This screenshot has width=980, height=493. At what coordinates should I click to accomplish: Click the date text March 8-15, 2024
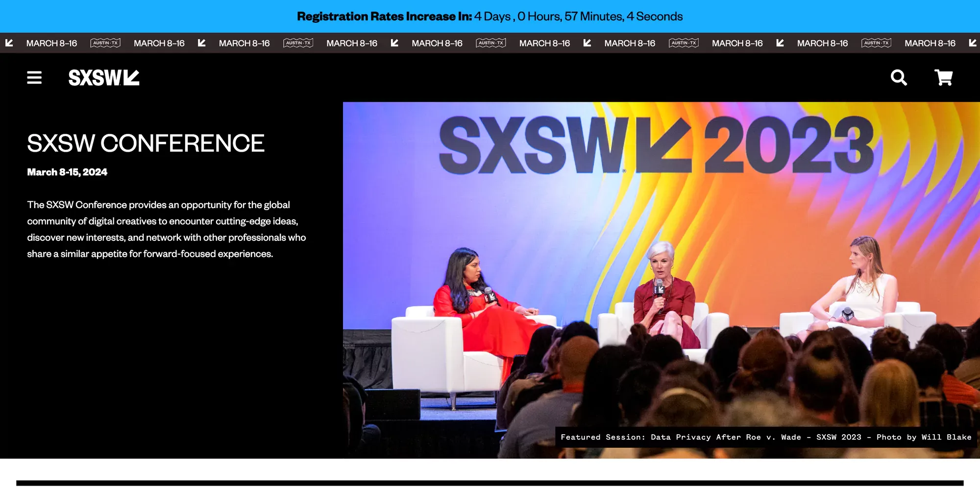pos(67,172)
